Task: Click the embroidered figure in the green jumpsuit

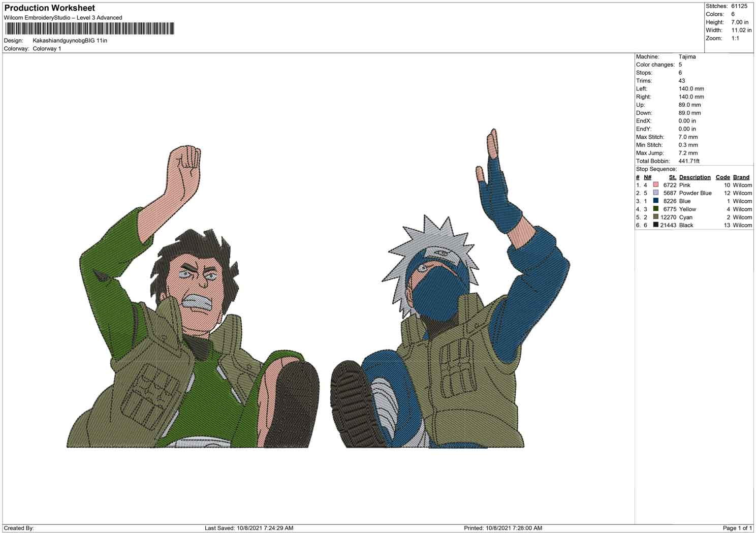Action: click(193, 297)
